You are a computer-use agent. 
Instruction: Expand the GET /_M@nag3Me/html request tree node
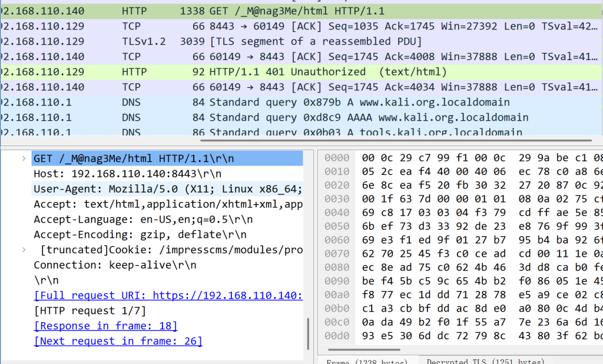pos(24,158)
